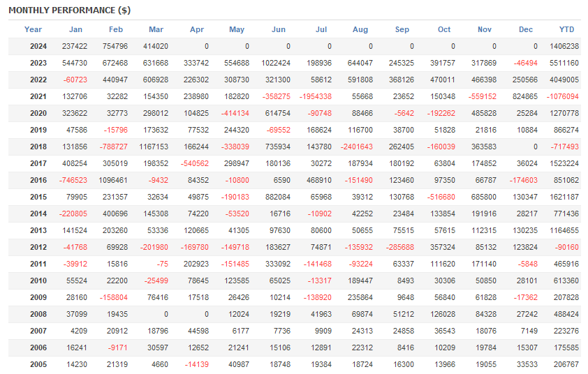
Task: Select the 2024 year row label
Action: (x=38, y=47)
